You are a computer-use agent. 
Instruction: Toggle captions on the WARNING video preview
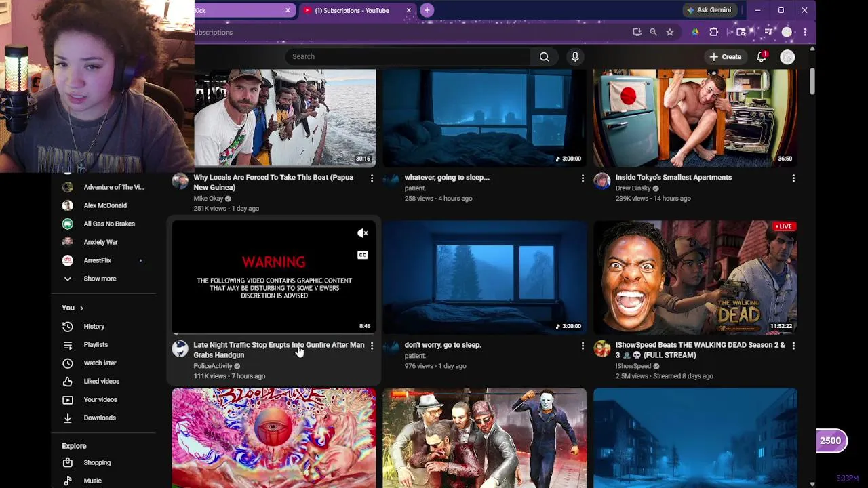click(x=363, y=255)
